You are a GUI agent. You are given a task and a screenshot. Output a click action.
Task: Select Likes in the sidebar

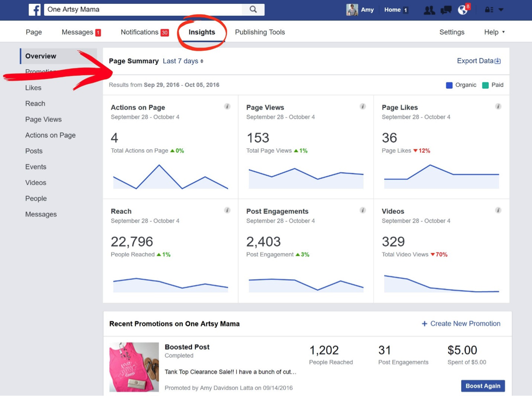pos(33,88)
